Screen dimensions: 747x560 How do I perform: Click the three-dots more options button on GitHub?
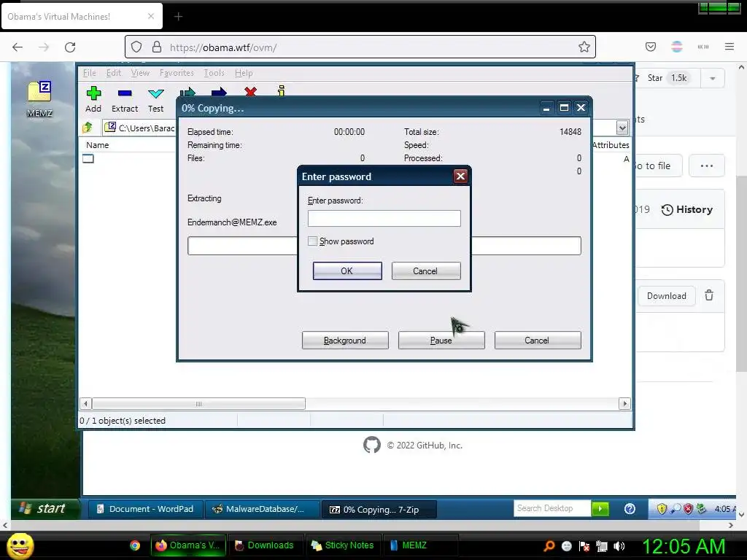tap(706, 166)
